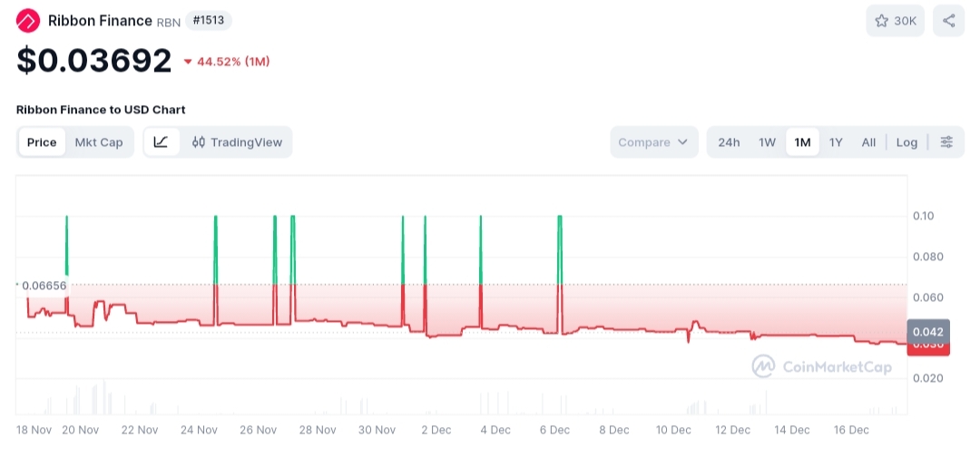Click the Ribbon Finance logo icon
The height and width of the screenshot is (457, 980).
27,21
